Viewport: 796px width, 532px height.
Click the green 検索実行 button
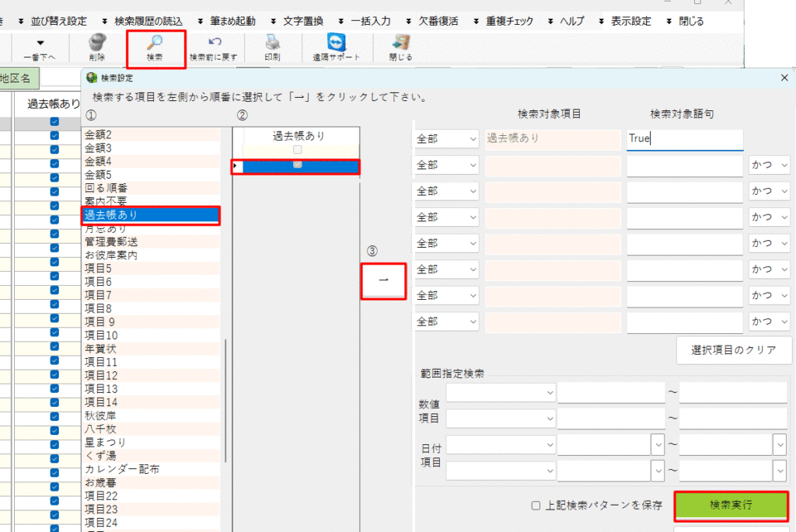coord(731,505)
